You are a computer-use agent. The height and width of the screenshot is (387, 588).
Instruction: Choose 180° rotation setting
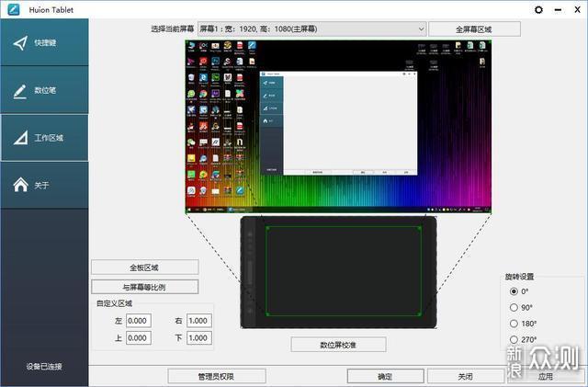click(514, 324)
